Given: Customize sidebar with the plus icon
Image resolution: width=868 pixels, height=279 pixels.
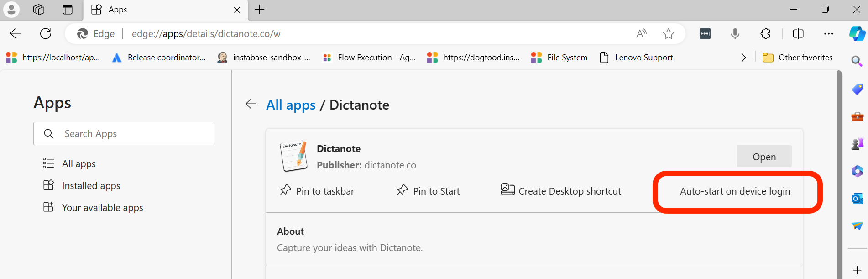Looking at the screenshot, I should (857, 270).
